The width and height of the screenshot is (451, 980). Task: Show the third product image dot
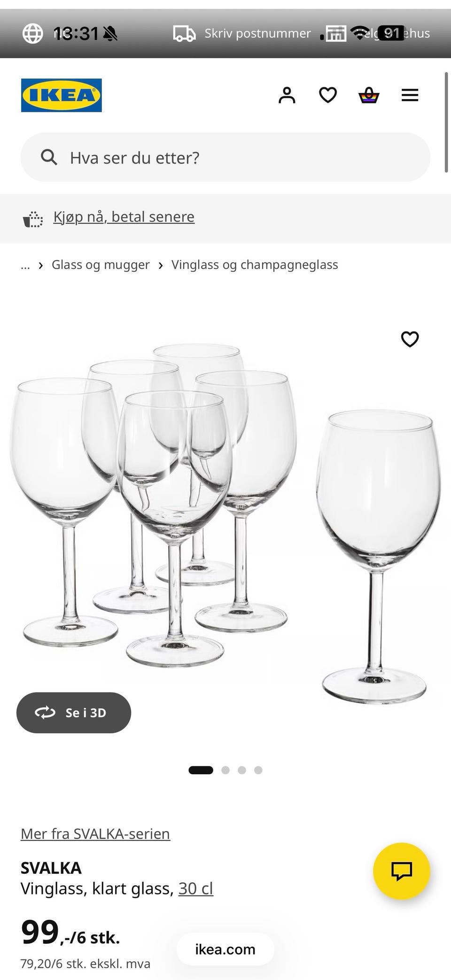[x=242, y=770]
